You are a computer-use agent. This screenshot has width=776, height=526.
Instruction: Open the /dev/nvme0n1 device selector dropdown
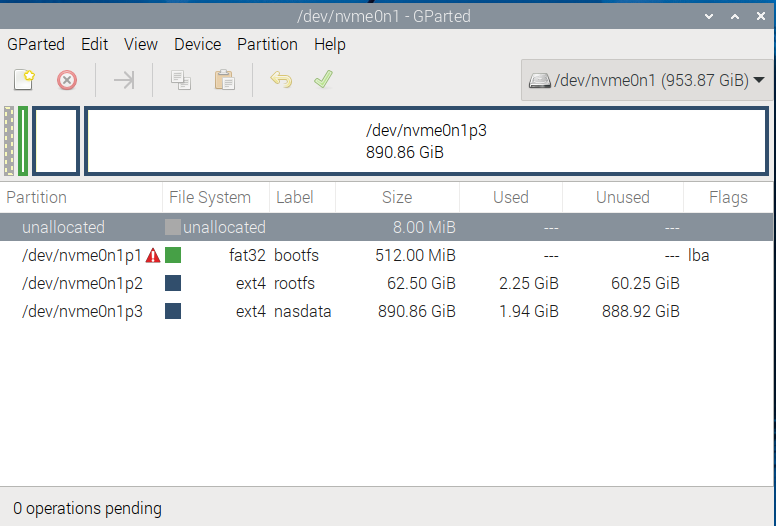click(646, 80)
